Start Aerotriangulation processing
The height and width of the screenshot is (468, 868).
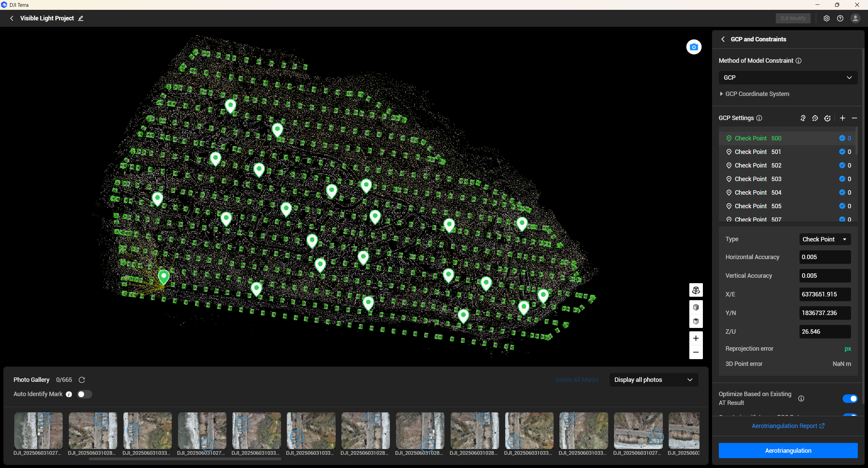[x=788, y=451]
